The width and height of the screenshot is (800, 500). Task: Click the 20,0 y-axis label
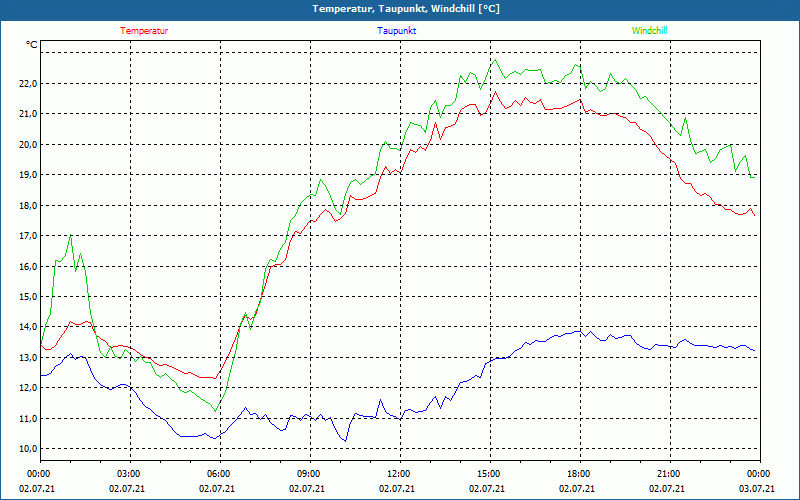(28, 144)
